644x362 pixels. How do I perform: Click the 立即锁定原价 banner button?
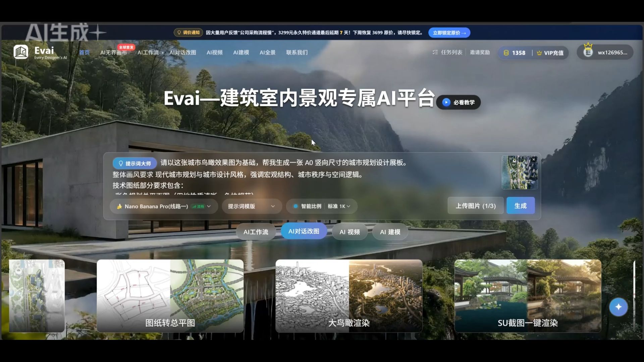tap(449, 33)
